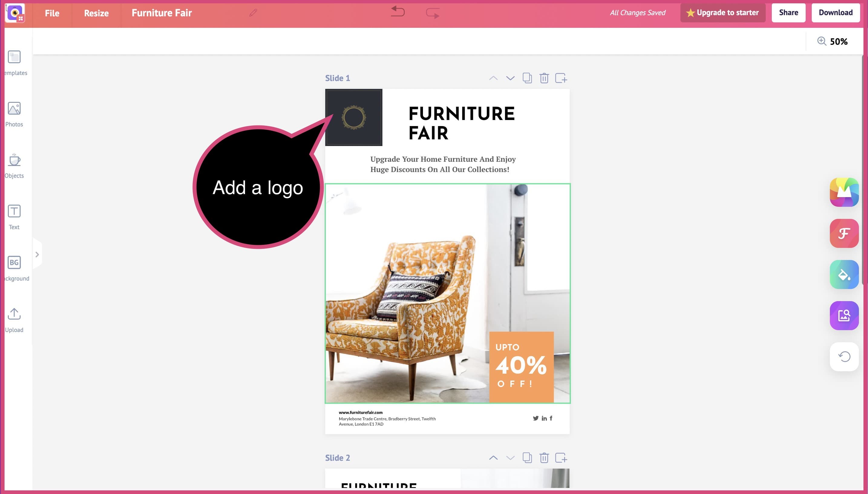This screenshot has height=494, width=868.
Task: Click the File menu item
Action: coord(52,12)
